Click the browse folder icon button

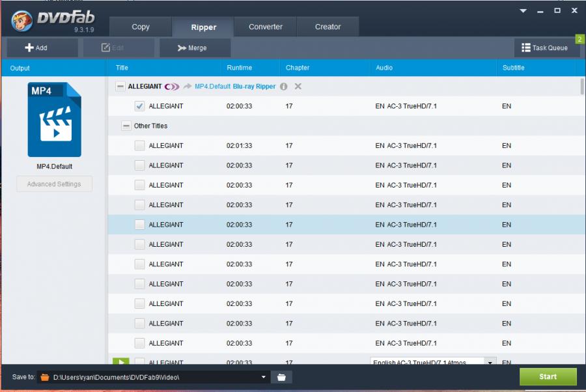[x=281, y=377]
